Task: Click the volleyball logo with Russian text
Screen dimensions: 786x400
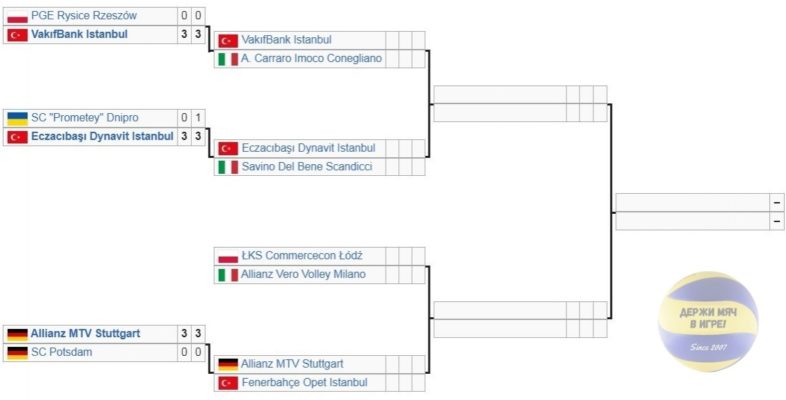Action: tap(708, 321)
